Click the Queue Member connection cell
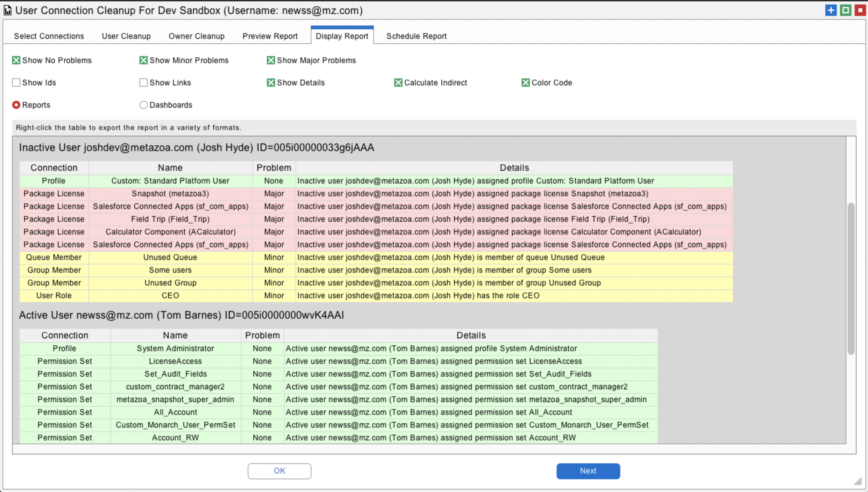The image size is (868, 492). coord(54,257)
